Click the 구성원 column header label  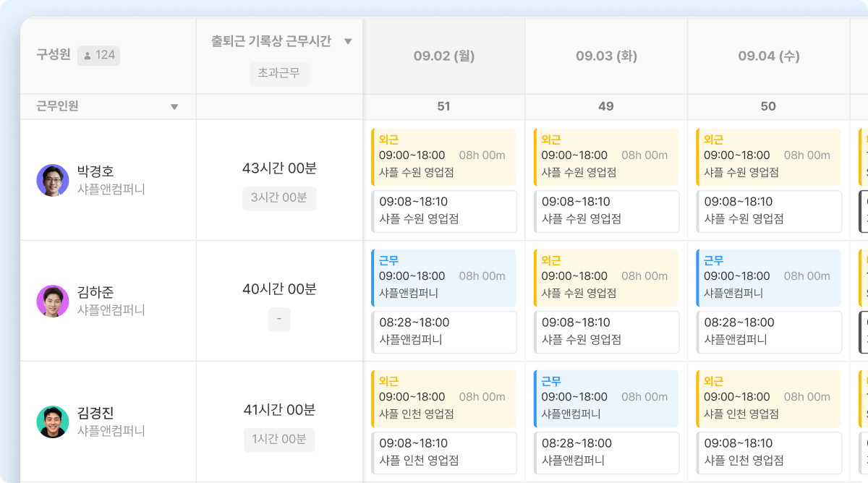coord(54,54)
